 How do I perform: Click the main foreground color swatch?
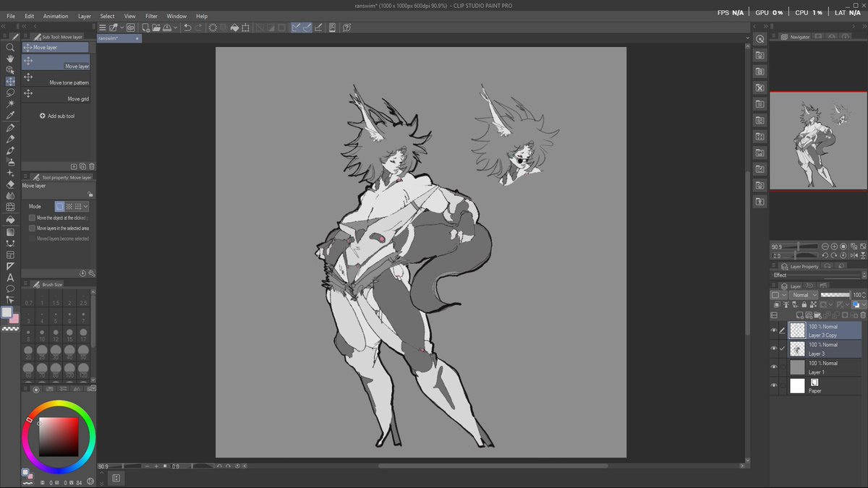coord(7,312)
